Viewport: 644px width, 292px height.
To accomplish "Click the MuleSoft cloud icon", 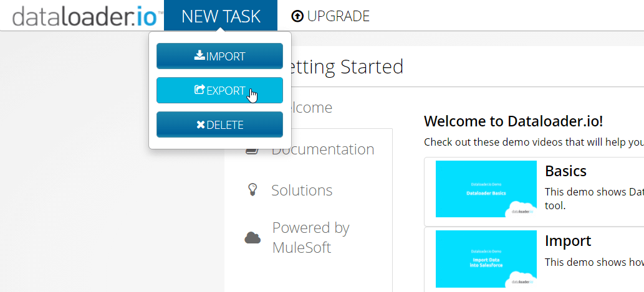I will [x=252, y=237].
